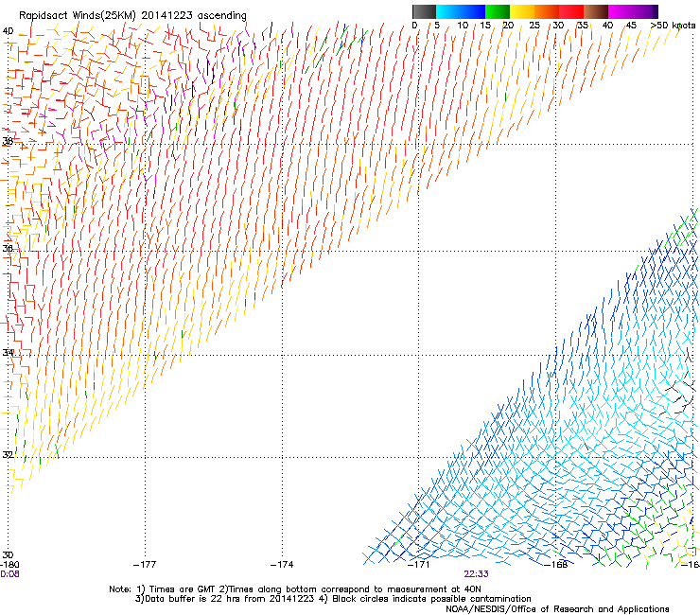This screenshot has height=615, width=700.
Task: Click the '>50 knots' legend label
Action: coord(673,25)
